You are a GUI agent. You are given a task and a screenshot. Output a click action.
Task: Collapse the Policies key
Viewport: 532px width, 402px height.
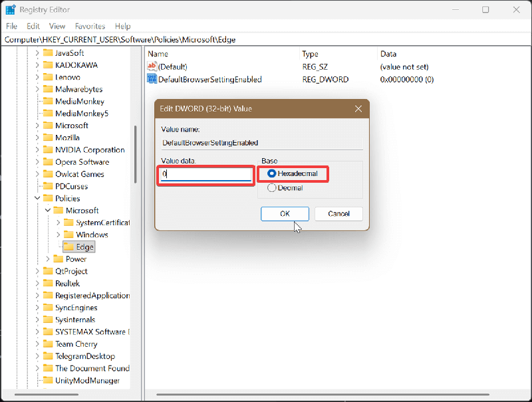(x=37, y=198)
